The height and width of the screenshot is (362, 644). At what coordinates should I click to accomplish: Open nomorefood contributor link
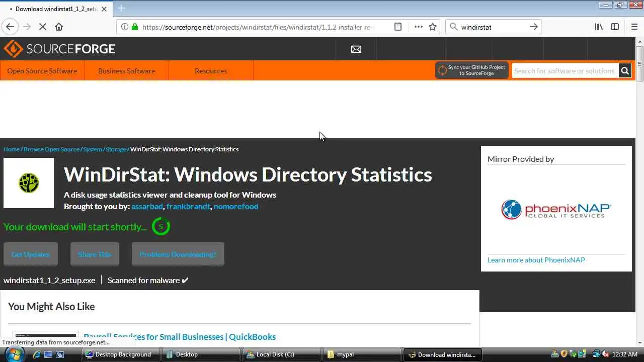click(x=236, y=207)
